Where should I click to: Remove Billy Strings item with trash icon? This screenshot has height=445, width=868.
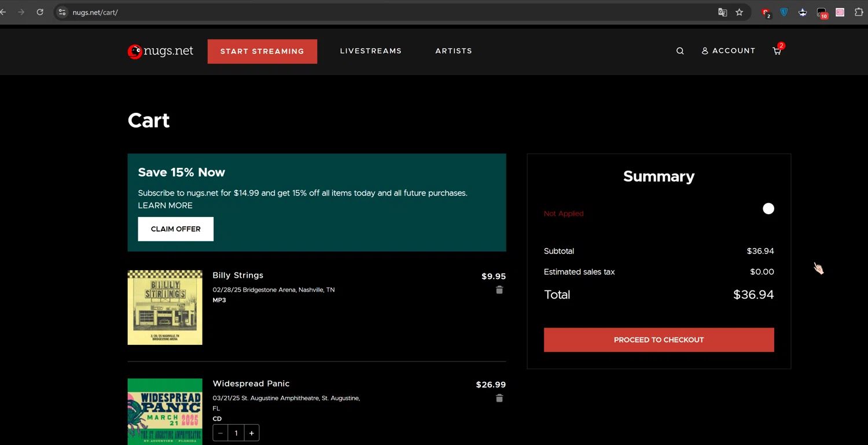coord(499,290)
